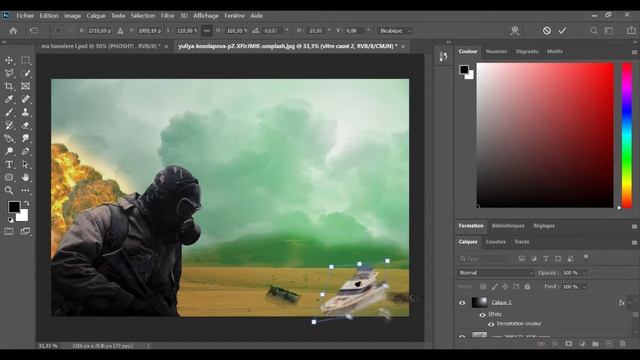Swap foreground and background colors arrow
Image resolution: width=640 pixels, height=360 pixels.
(x=27, y=203)
